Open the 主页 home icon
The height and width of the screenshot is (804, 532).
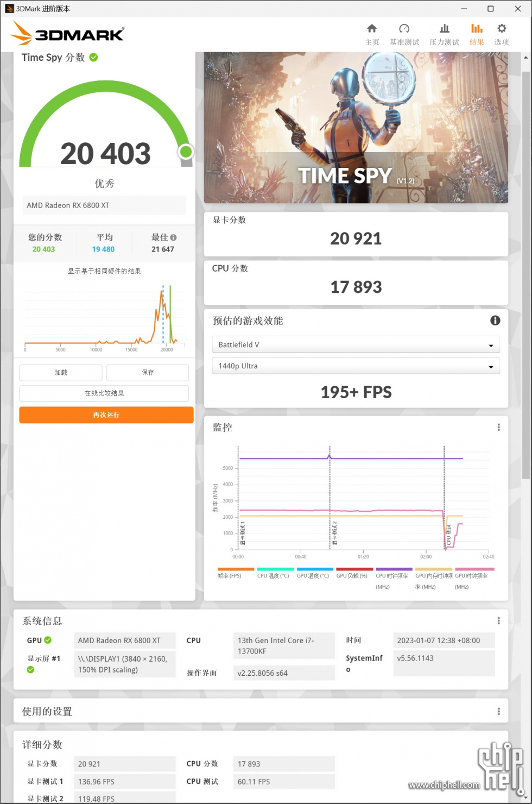point(372,28)
